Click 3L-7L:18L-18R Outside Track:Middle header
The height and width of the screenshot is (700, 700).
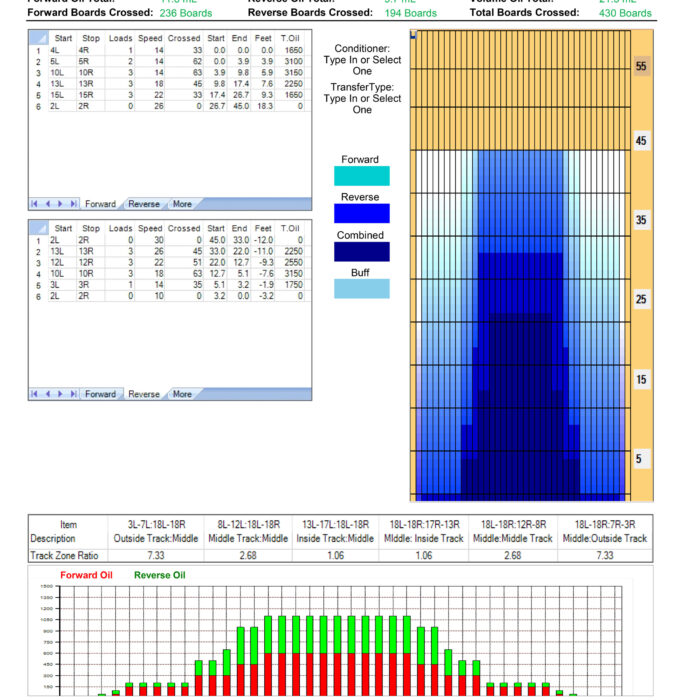(x=156, y=532)
